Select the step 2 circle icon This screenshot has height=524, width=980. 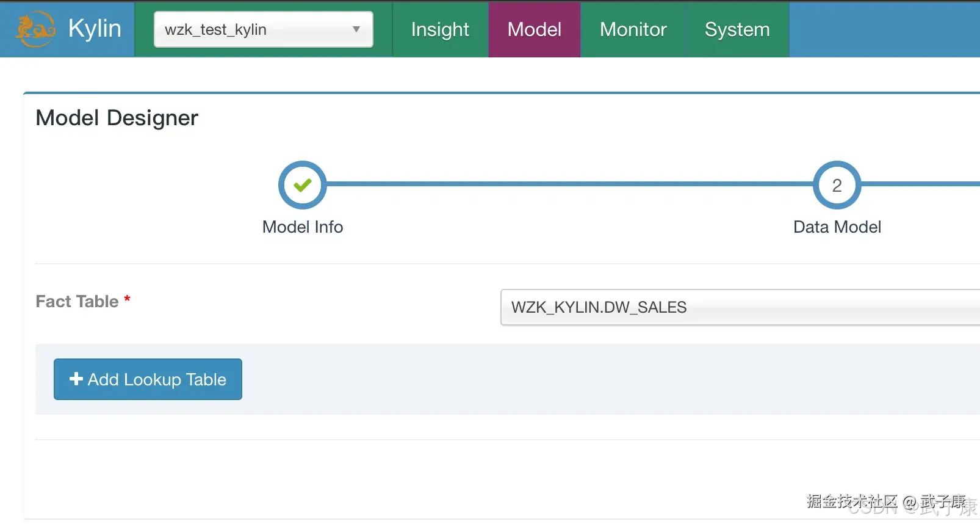tap(837, 184)
